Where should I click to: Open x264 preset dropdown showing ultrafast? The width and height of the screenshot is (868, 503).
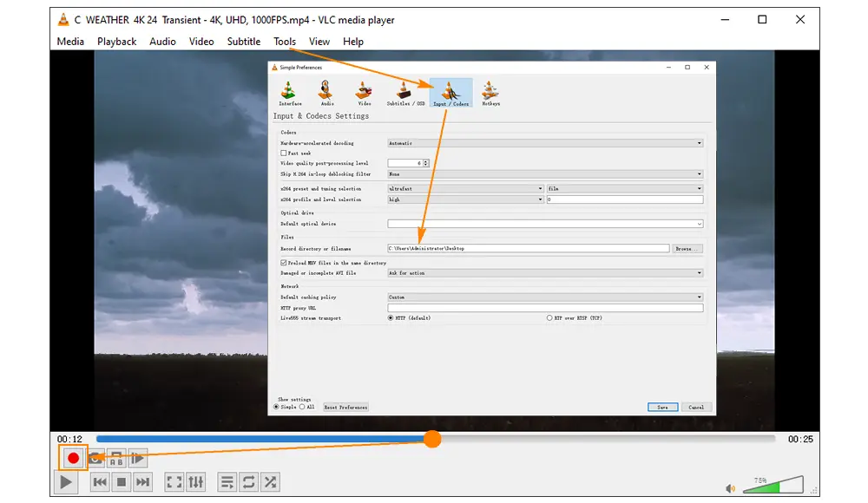(x=465, y=189)
